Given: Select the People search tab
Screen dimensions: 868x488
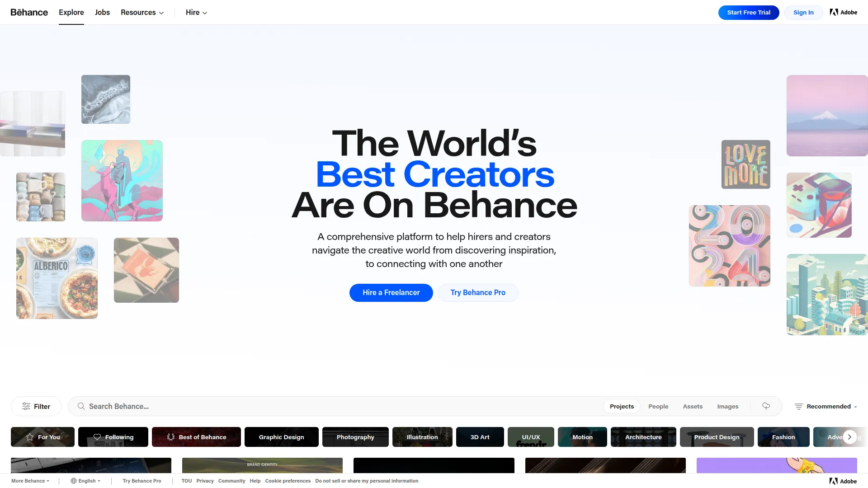Looking at the screenshot, I should [x=658, y=406].
